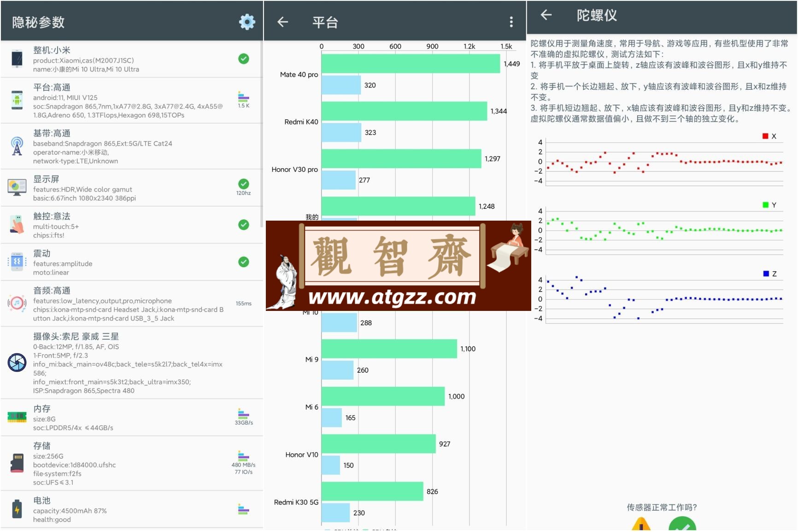Tap the red X legend swatch

pos(765,136)
